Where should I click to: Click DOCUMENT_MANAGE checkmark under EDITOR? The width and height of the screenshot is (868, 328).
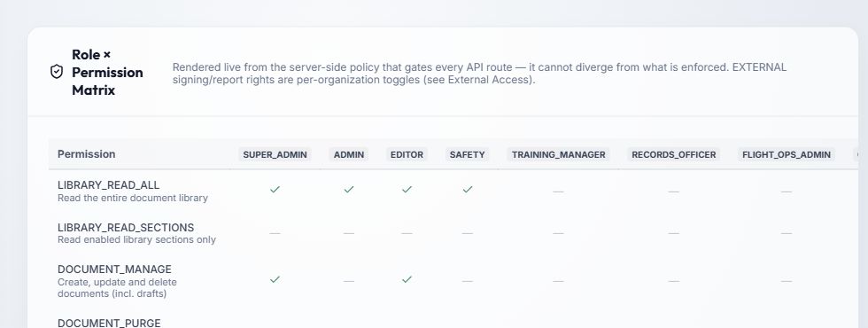point(407,280)
